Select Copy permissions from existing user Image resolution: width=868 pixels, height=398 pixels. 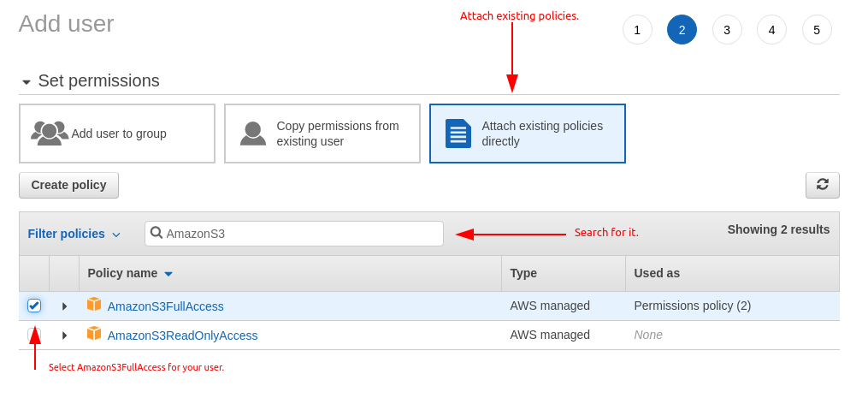322,134
